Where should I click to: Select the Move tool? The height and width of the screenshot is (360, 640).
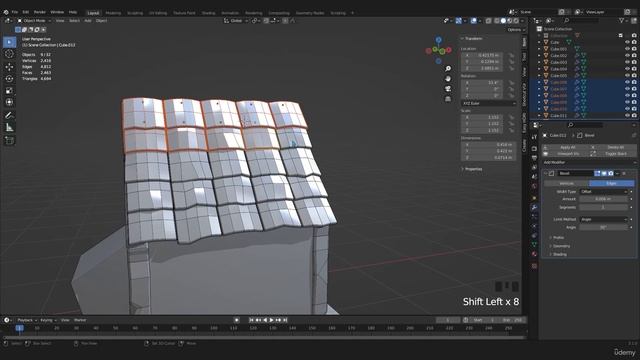(9, 67)
